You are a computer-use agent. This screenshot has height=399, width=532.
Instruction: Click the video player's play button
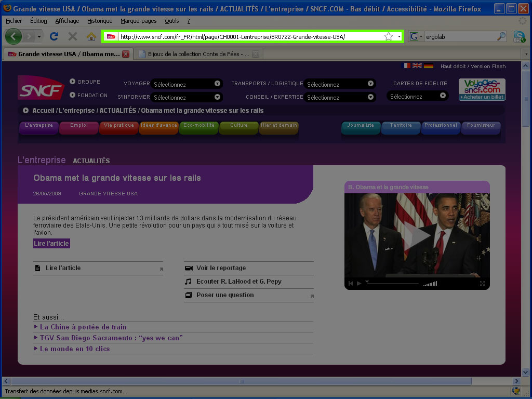click(x=359, y=283)
